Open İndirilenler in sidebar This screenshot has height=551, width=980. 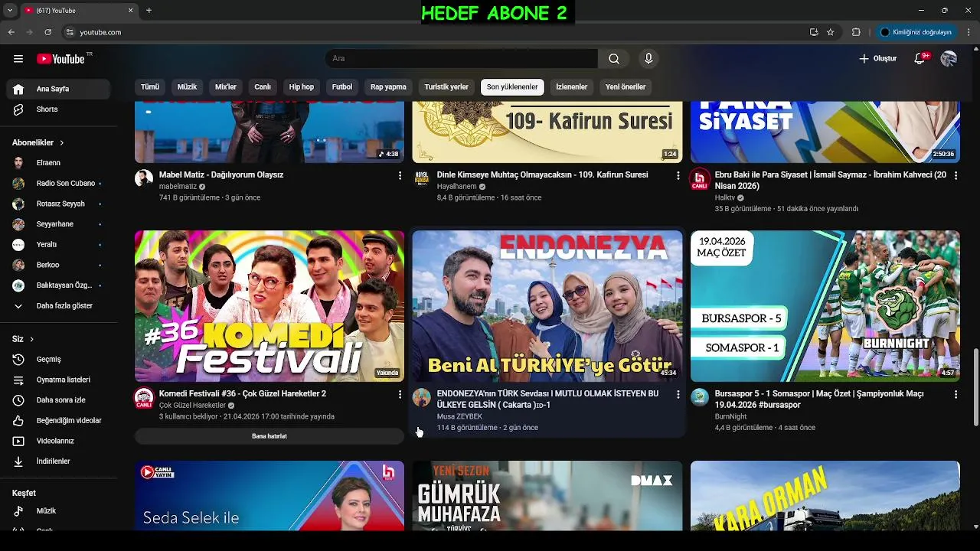point(58,461)
